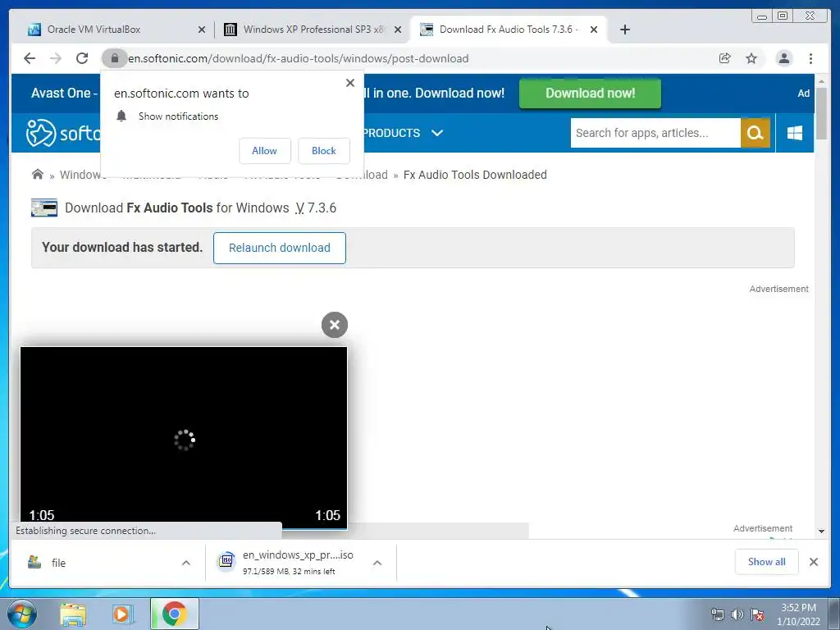Click the Fx Audio Tools app thumbnail
This screenshot has height=630, width=840.
[44, 208]
